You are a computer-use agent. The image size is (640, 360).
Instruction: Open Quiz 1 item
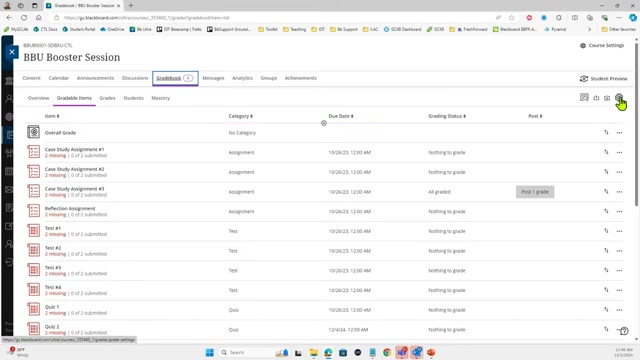(52, 307)
